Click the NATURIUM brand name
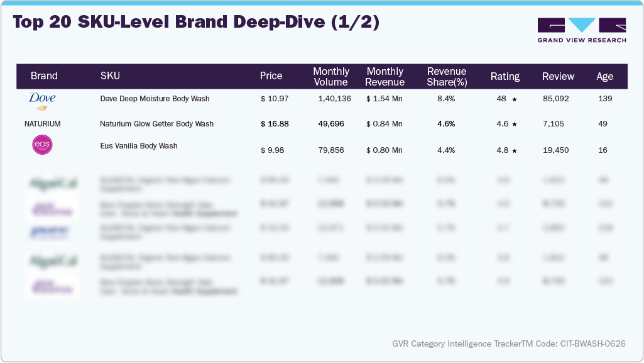This screenshot has width=644, height=363. point(42,124)
